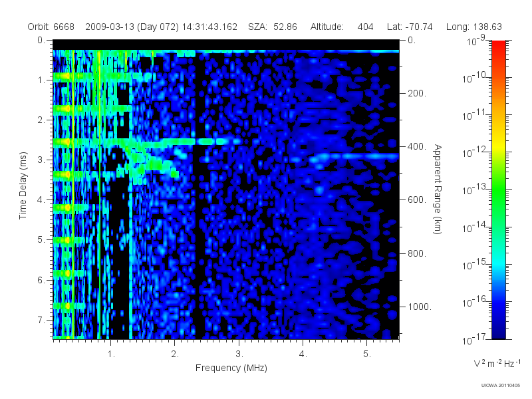Image resolution: width=532 pixels, height=399 pixels.
Task: Click frequency tick label '3.'
Action: 239,354
